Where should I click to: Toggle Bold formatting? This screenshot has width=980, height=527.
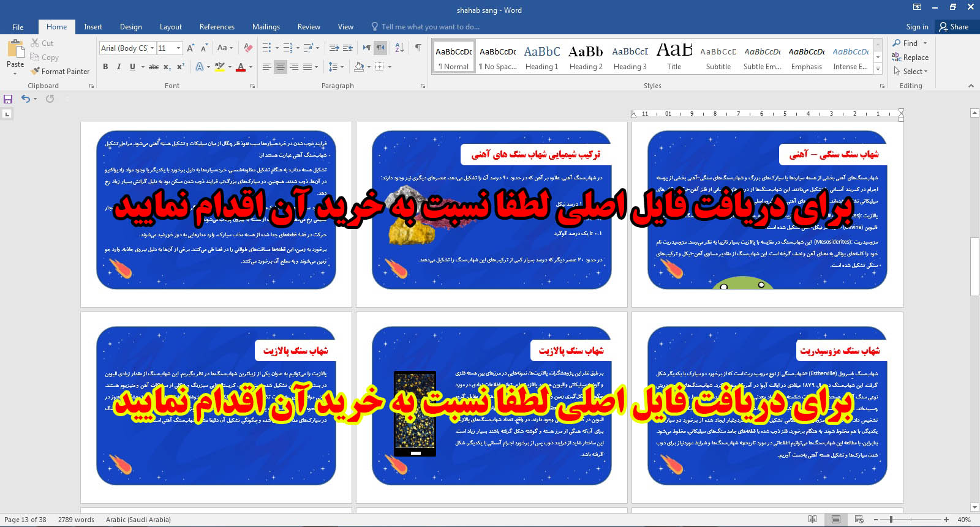(x=105, y=67)
